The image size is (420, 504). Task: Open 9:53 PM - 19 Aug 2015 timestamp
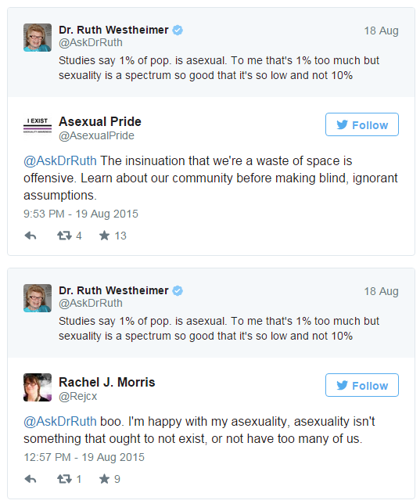pos(81,214)
